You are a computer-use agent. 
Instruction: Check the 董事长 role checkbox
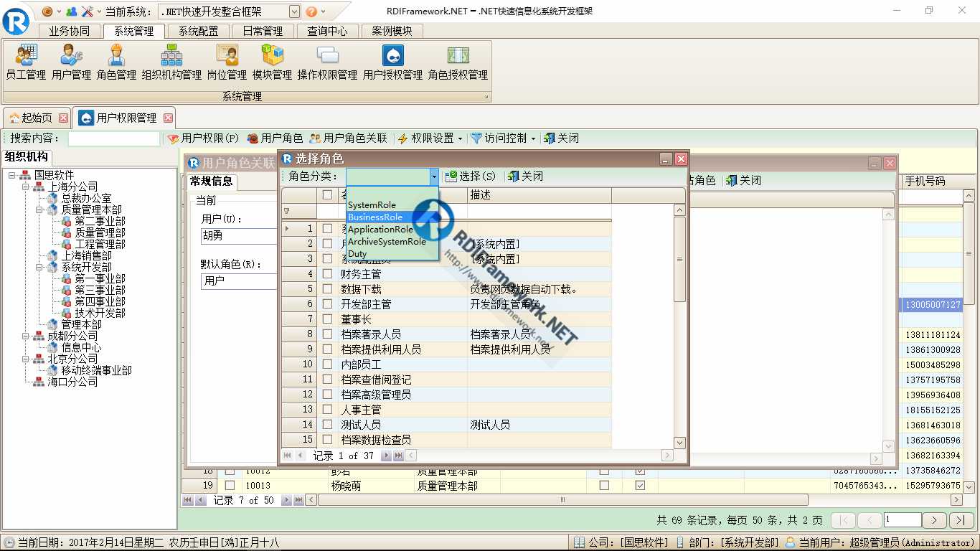click(x=327, y=319)
